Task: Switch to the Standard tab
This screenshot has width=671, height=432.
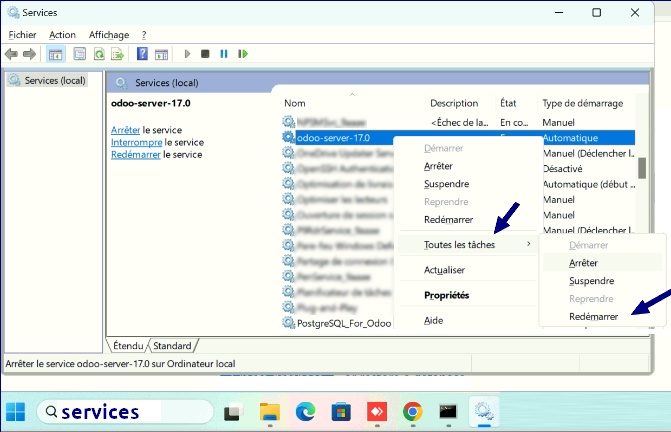Action: pos(172,346)
